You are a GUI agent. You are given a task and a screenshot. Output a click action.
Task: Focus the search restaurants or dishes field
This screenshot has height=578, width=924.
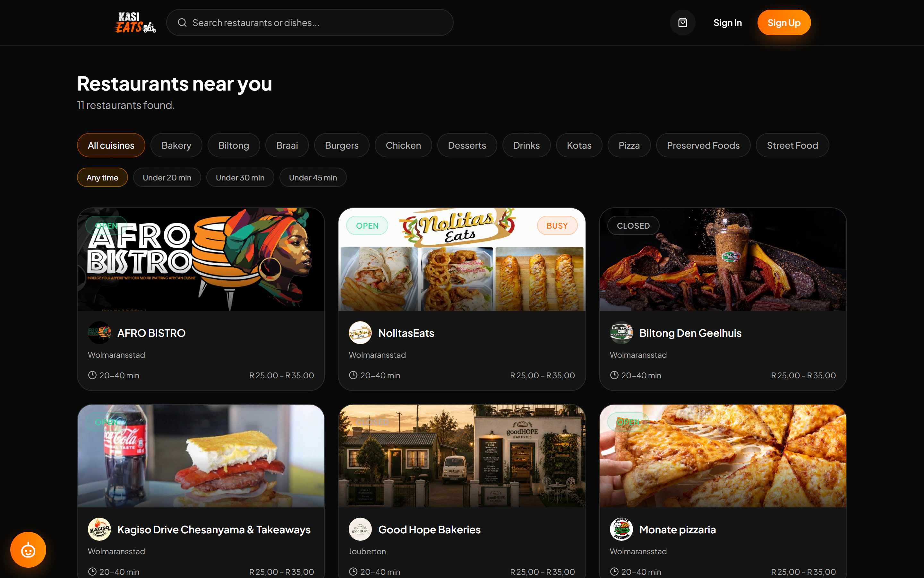click(310, 22)
